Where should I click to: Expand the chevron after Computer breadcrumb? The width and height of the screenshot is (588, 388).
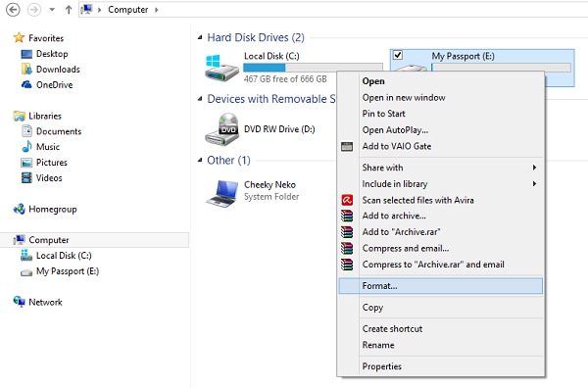(x=157, y=10)
